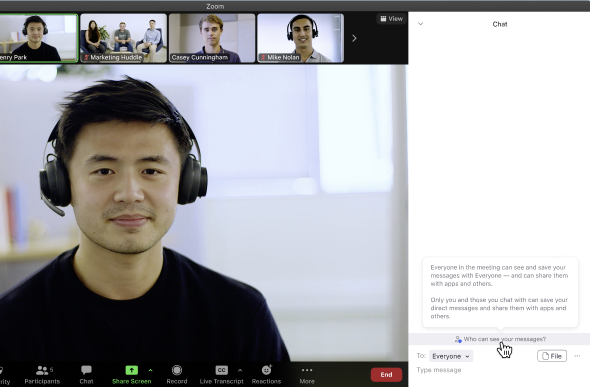Open More options in toolbar
The height and width of the screenshot is (387, 590).
(307, 375)
